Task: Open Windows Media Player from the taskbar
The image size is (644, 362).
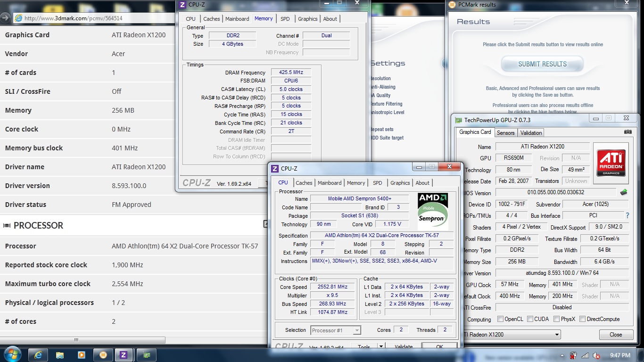Action: point(82,355)
